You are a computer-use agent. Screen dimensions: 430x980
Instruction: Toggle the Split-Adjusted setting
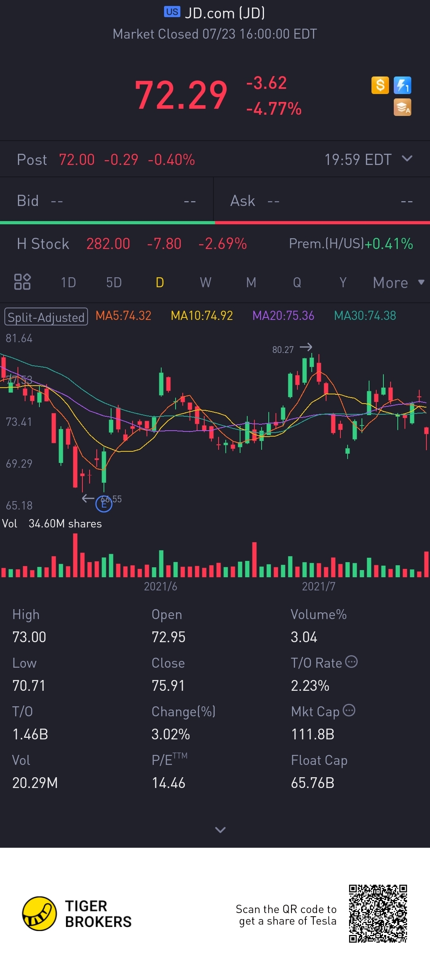(46, 317)
